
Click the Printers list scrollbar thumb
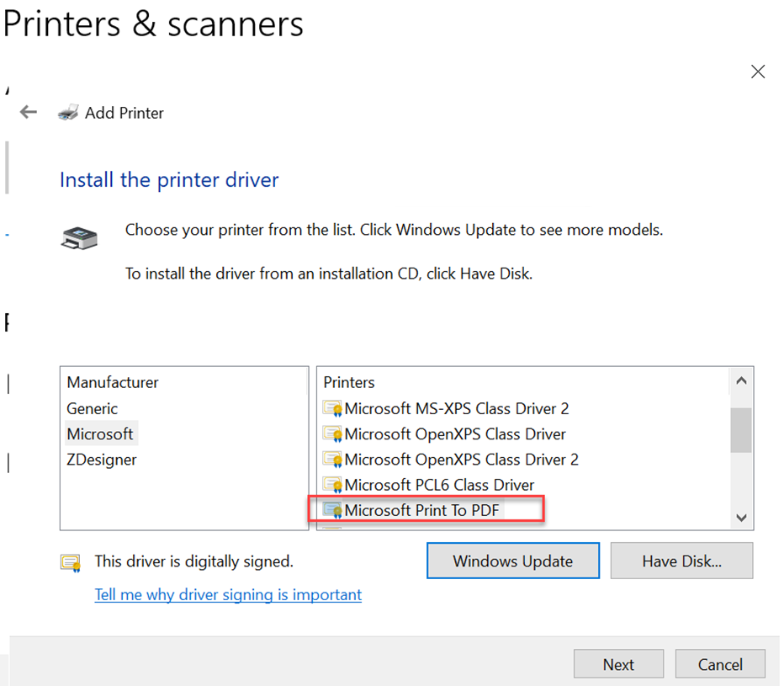pyautogui.click(x=740, y=429)
